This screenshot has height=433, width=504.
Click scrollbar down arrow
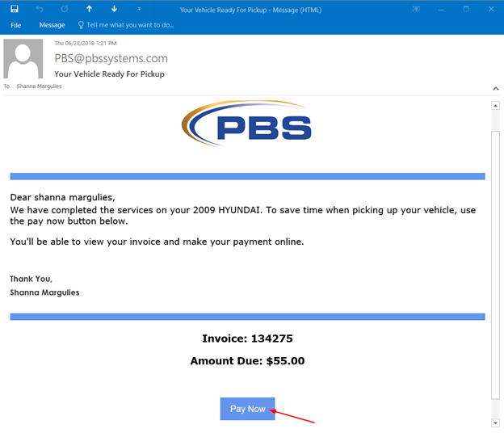pos(495,423)
